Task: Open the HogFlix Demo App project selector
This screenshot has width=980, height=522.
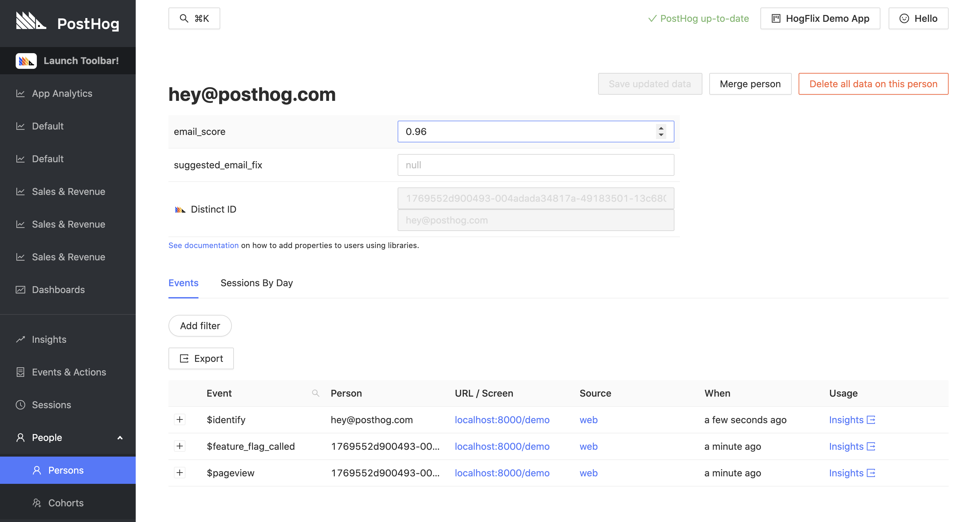Action: (x=820, y=19)
